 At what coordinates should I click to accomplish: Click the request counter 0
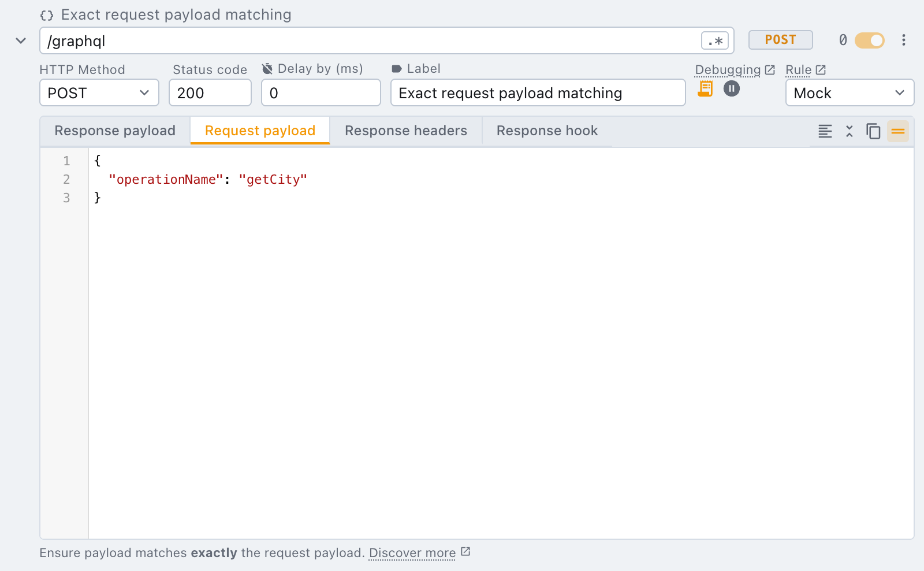pos(843,40)
